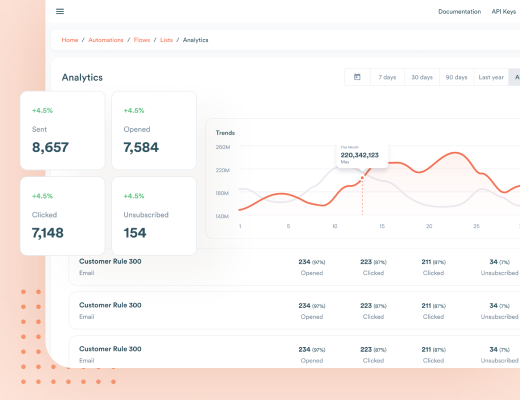Select the Analytics breadcrumb item
The height and width of the screenshot is (400, 520).
(195, 40)
